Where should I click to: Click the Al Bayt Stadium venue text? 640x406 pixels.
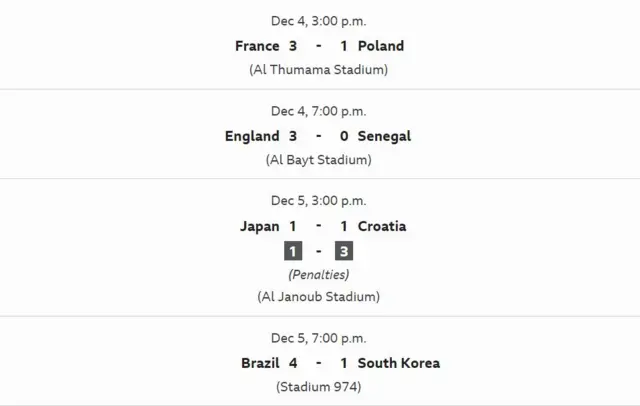pos(318,160)
